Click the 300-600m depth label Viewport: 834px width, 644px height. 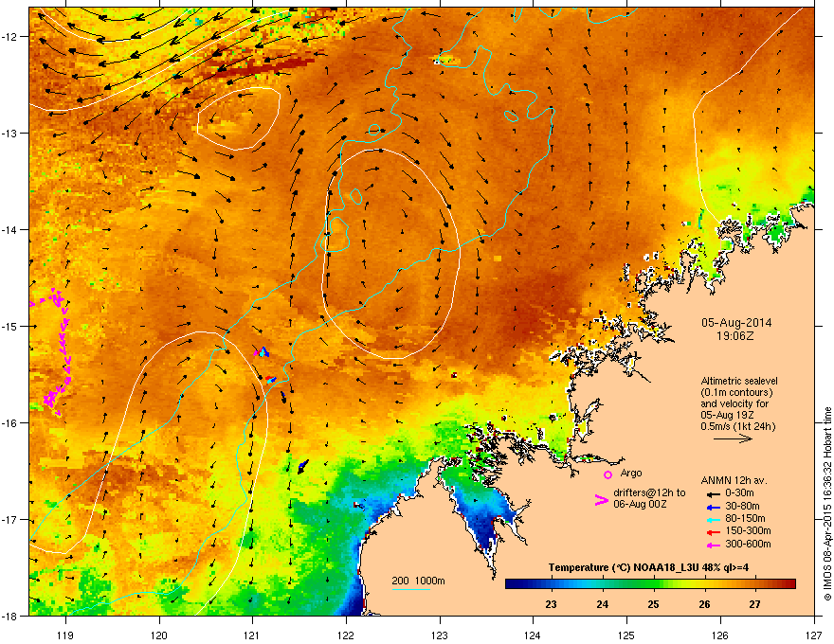pyautogui.click(x=748, y=545)
